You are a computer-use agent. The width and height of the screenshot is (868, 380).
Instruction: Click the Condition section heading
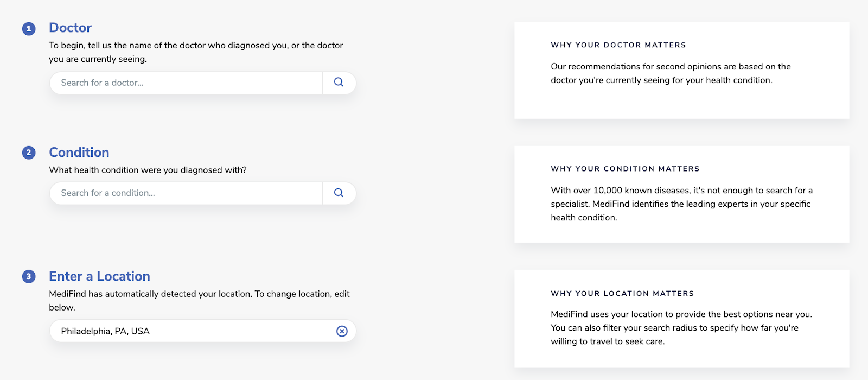[x=79, y=153]
